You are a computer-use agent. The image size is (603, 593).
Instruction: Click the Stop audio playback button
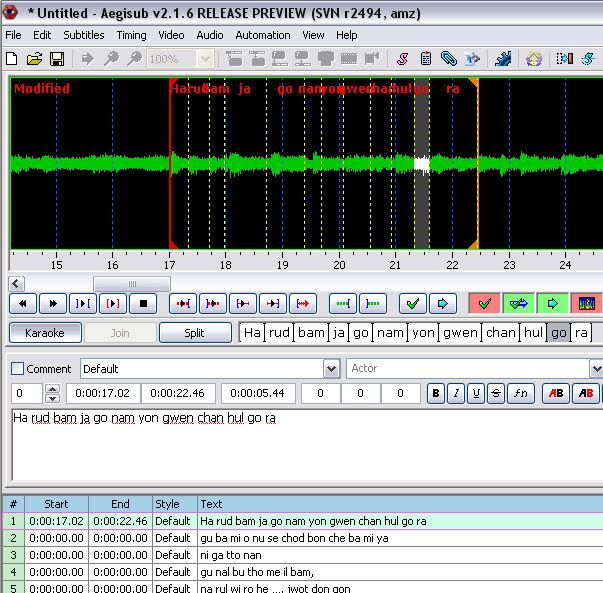[x=143, y=303]
